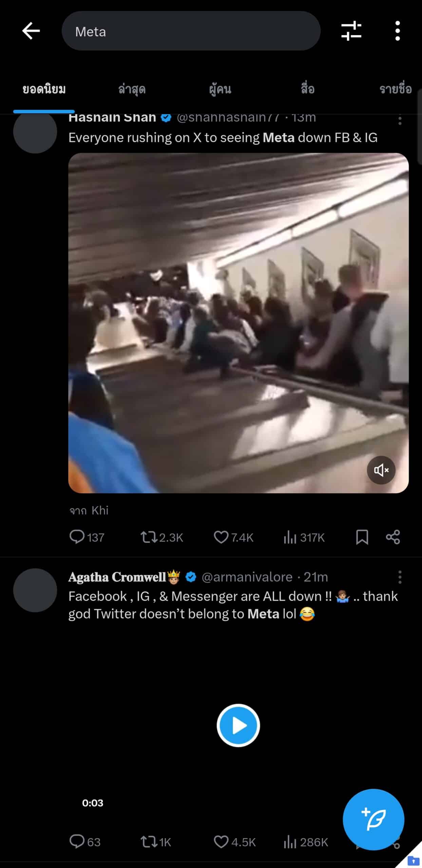This screenshot has width=422, height=868.
Task: Open @armanivalore profile link
Action: (247, 577)
